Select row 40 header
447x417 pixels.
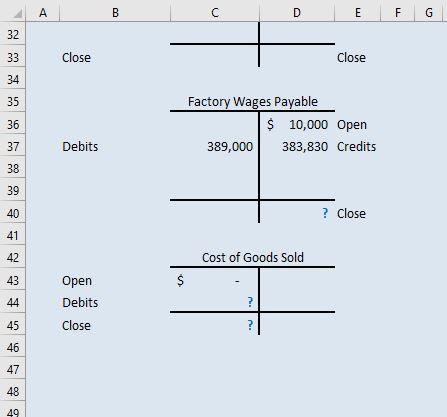(13, 213)
